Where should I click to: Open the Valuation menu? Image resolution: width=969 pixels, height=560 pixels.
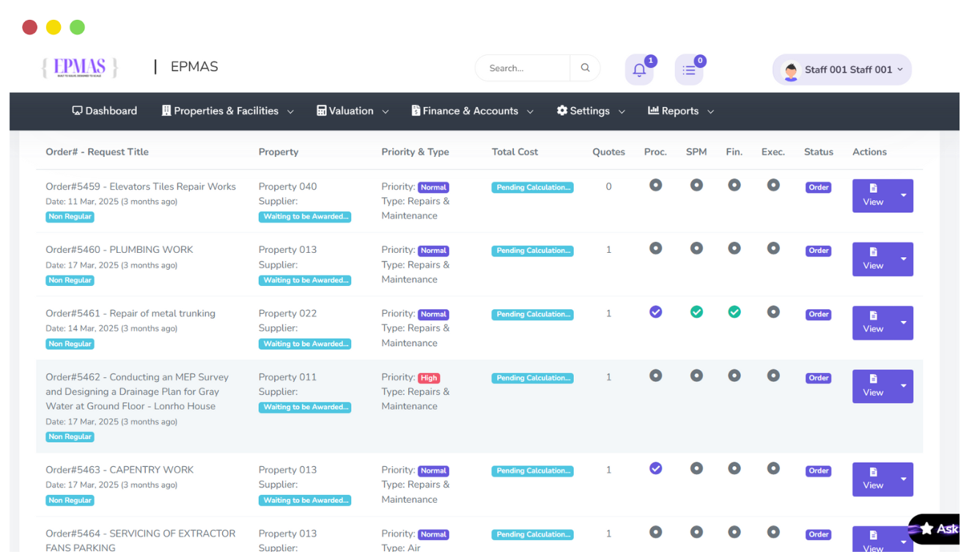pos(353,111)
